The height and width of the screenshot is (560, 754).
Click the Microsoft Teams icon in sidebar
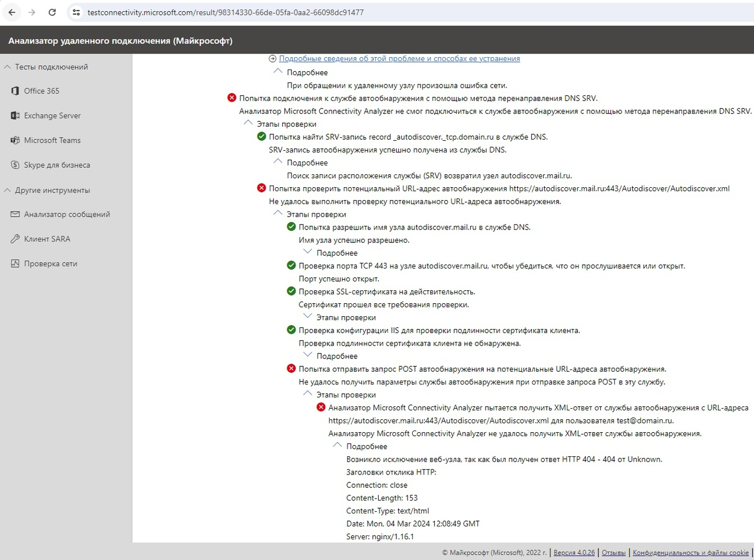15,140
